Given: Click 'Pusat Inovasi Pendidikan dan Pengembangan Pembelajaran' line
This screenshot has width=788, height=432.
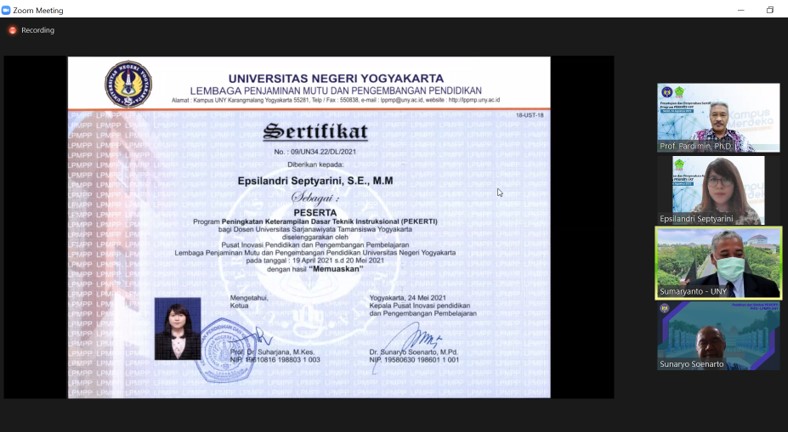Looking at the screenshot, I should tap(315, 245).
